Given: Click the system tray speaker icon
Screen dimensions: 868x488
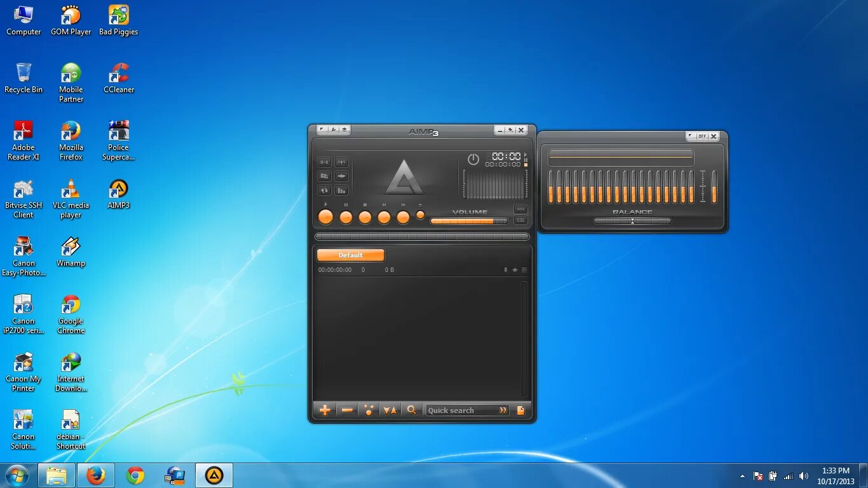Looking at the screenshot, I should pyautogui.click(x=804, y=476).
